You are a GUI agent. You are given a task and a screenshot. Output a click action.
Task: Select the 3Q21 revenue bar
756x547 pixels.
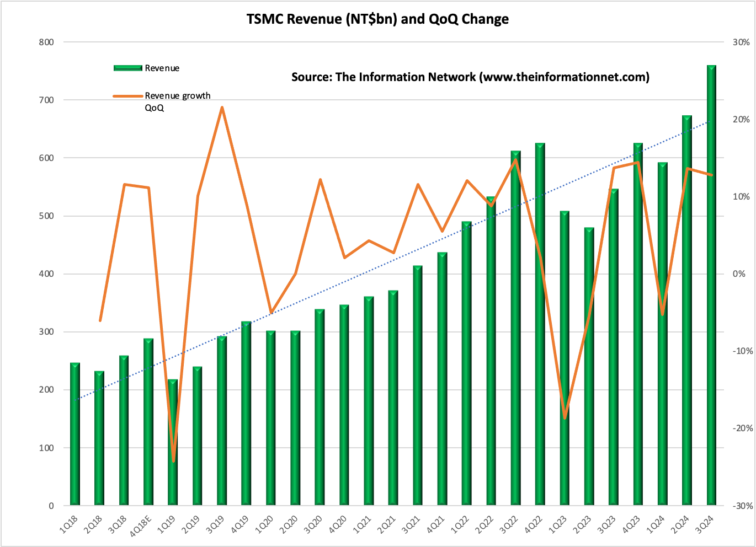(418, 385)
